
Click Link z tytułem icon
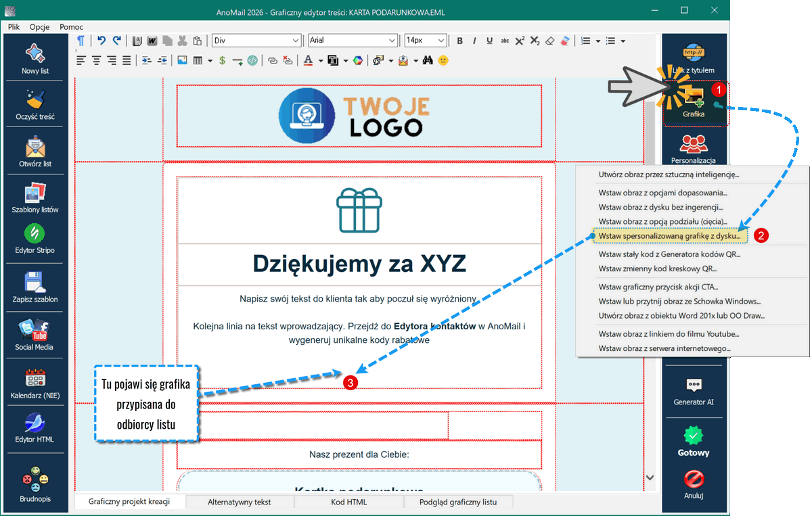pyautogui.click(x=694, y=53)
